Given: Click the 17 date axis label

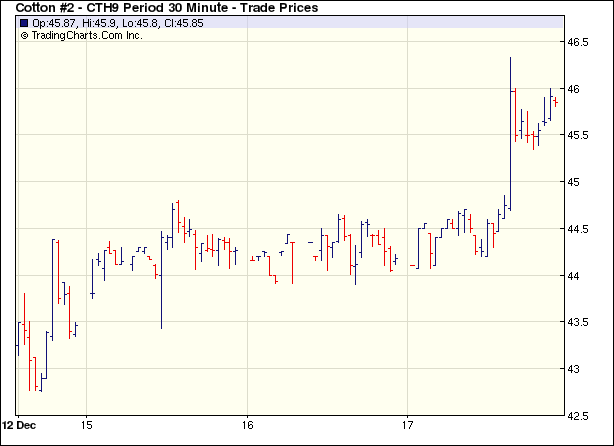Looking at the screenshot, I should point(407,424).
